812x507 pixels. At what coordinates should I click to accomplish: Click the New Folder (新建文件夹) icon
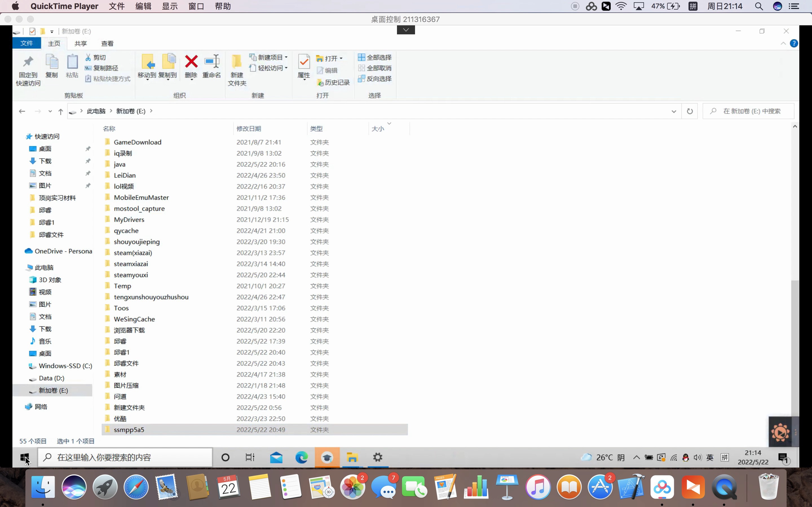[237, 62]
